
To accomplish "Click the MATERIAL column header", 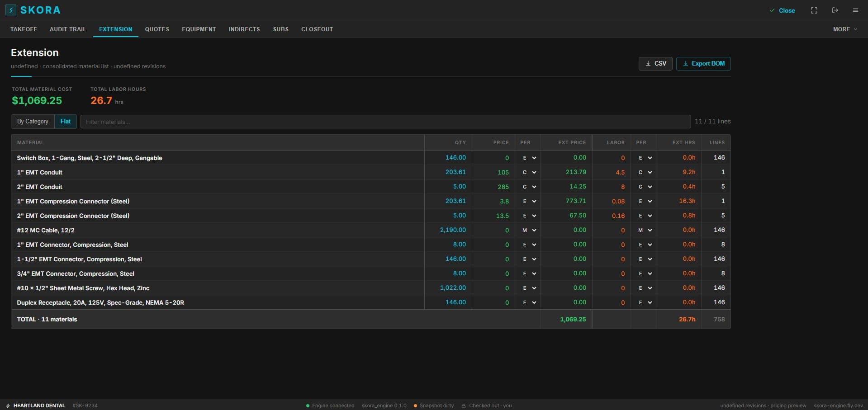I will pyautogui.click(x=30, y=142).
